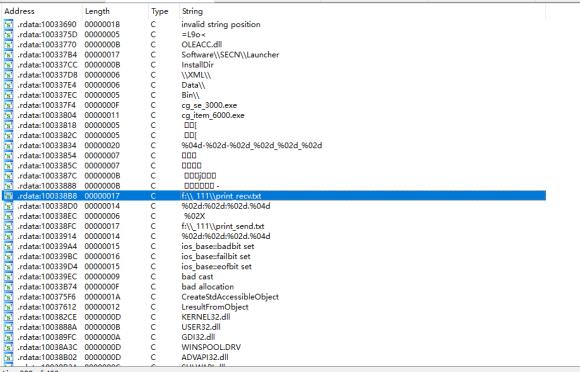
Task: Sort by the Length column header
Action: [97, 11]
